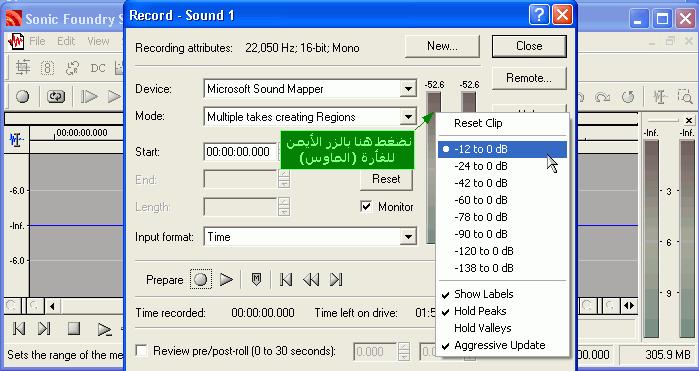The height and width of the screenshot is (371, 699).
Task: Click Go to Start in main transport bar
Action: pyautogui.click(x=19, y=329)
